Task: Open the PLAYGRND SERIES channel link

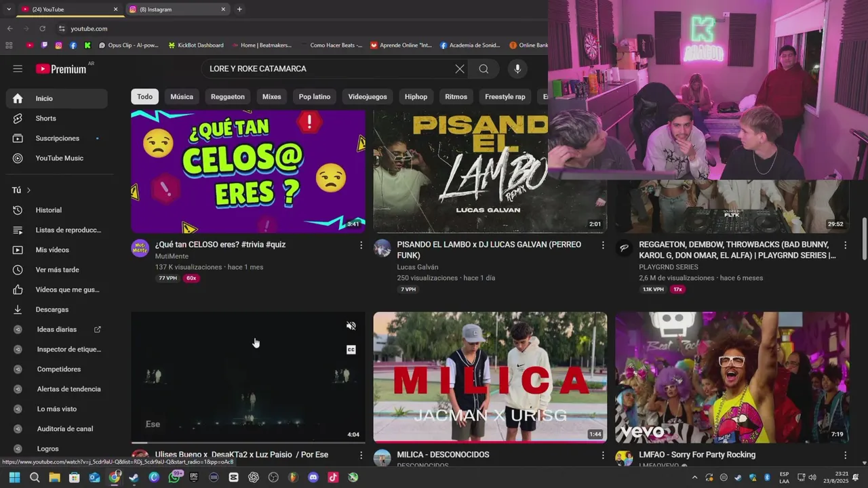Action: pos(669,267)
